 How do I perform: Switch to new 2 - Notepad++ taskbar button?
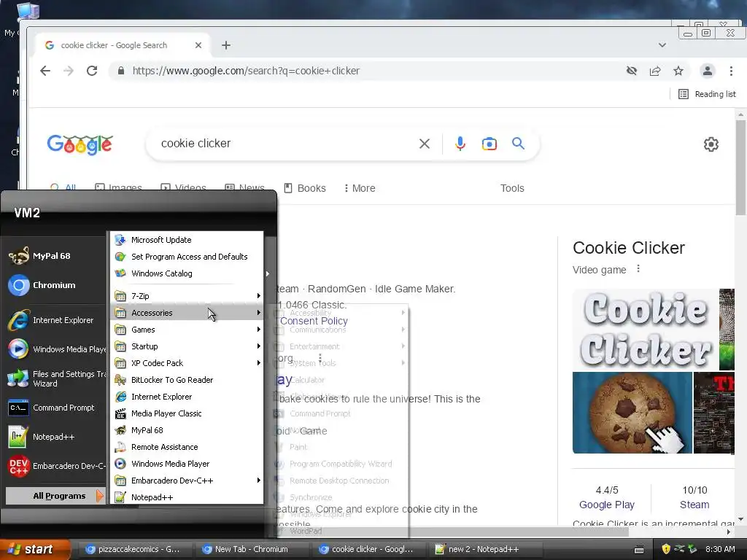(484, 549)
